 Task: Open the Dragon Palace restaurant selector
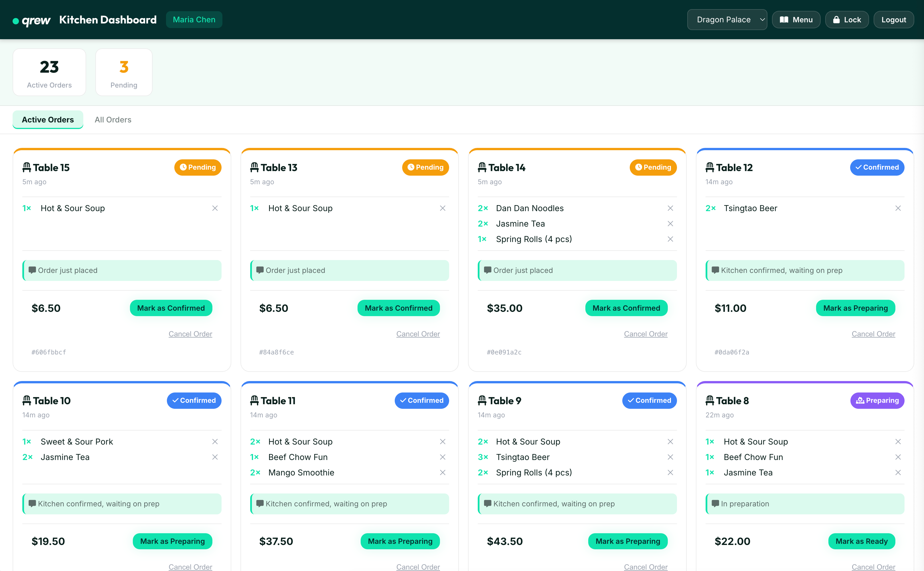[727, 19]
